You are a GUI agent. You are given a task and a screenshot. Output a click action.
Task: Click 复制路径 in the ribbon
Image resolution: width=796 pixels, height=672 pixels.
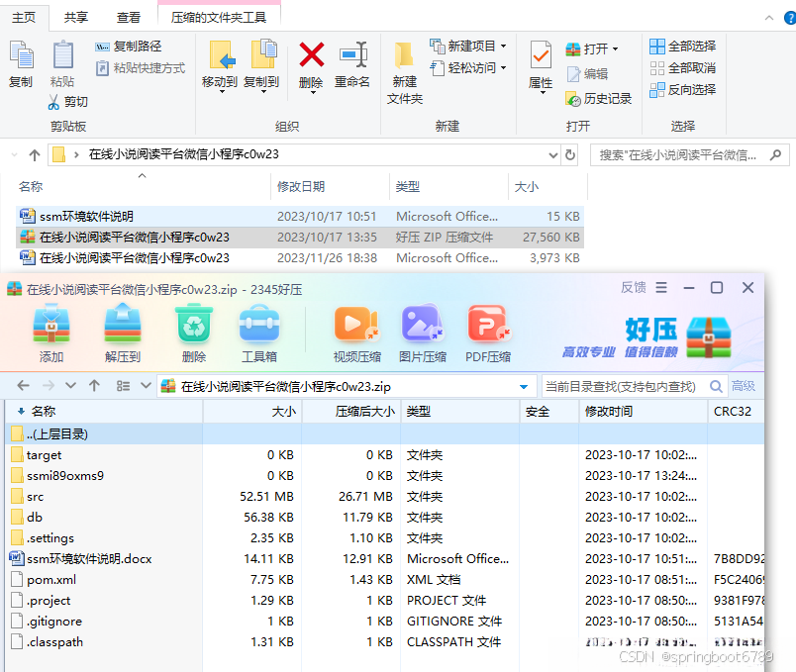point(129,47)
